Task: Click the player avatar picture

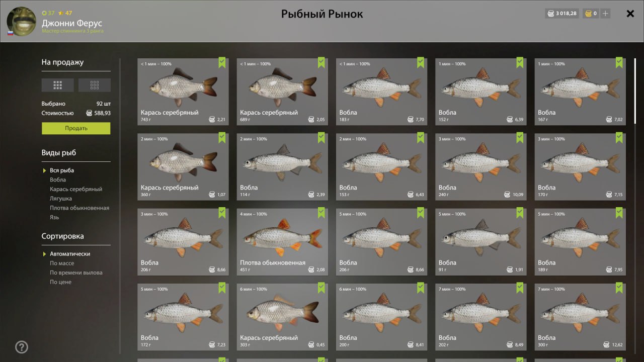Action: tap(21, 21)
